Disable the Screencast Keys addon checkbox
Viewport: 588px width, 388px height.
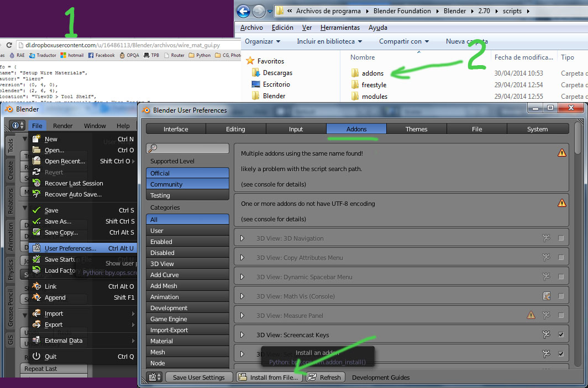(561, 334)
